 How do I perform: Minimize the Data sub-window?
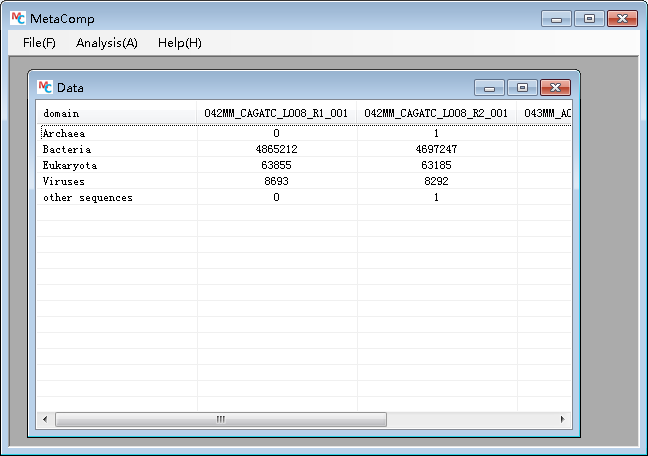(489, 88)
